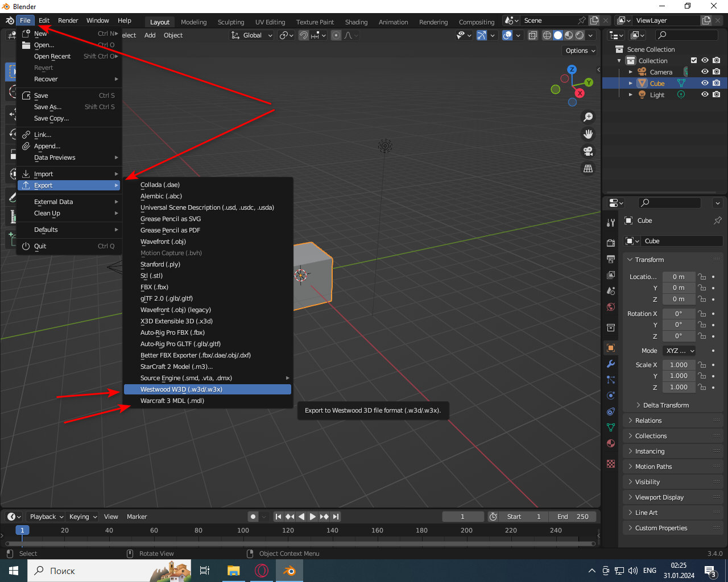Open the Material properties tab icon
Image resolution: width=728 pixels, height=582 pixels.
point(611,443)
